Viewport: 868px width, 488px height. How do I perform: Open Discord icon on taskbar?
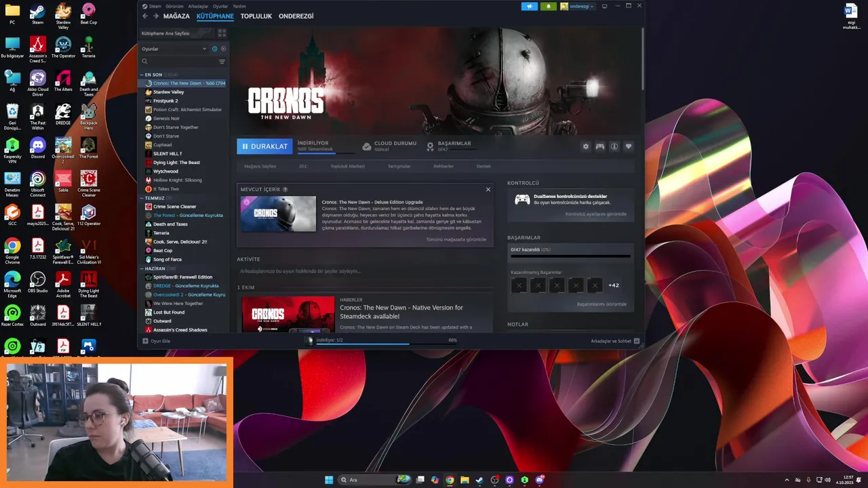tap(540, 480)
